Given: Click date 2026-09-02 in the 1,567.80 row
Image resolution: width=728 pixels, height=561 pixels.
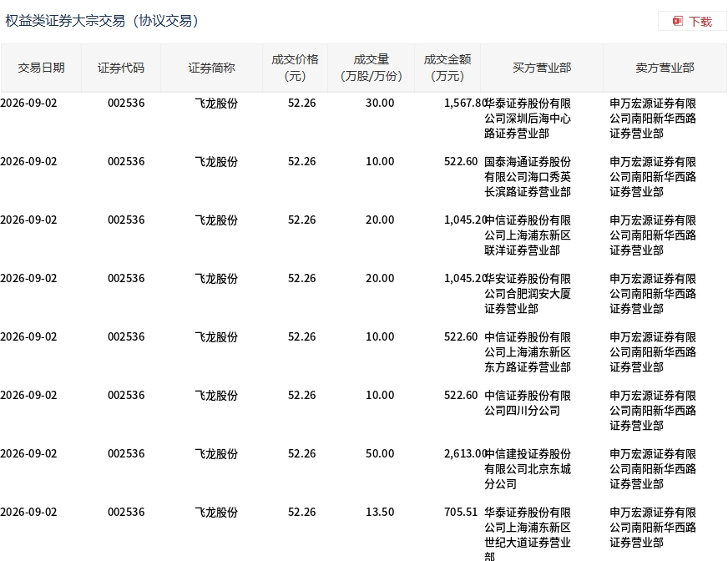Looking at the screenshot, I should point(28,103).
